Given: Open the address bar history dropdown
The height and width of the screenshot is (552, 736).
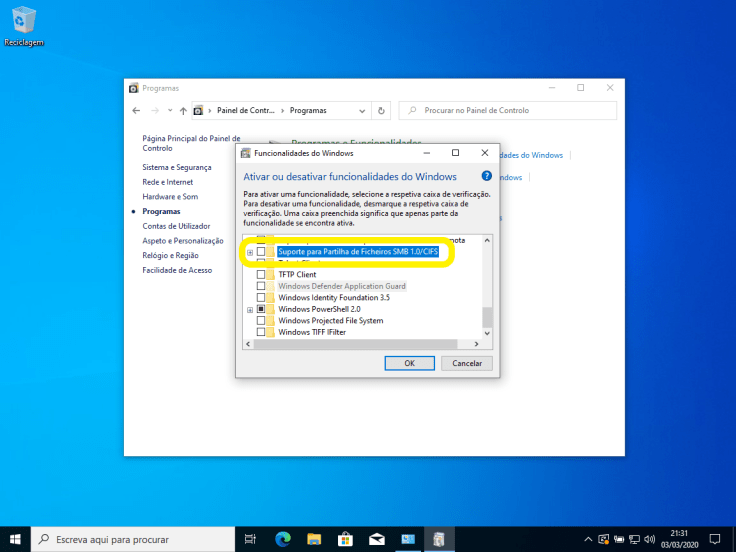Looking at the screenshot, I should [363, 110].
